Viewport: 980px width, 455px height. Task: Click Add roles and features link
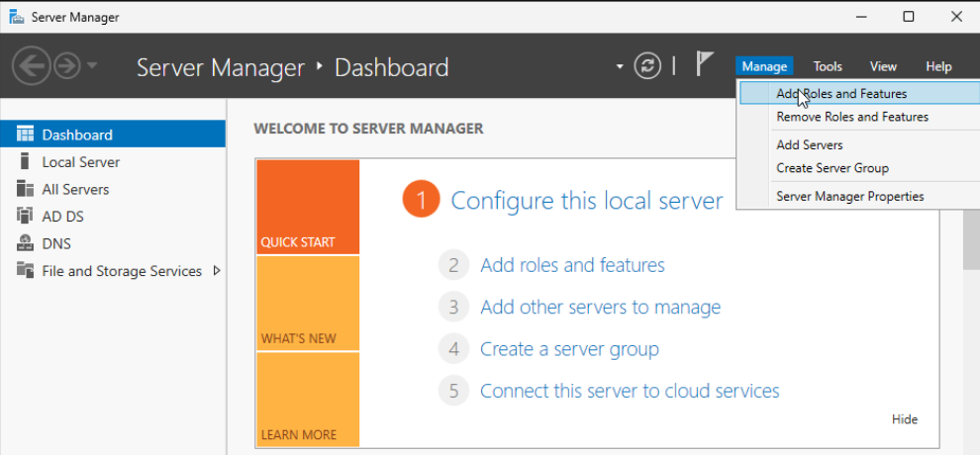point(572,265)
